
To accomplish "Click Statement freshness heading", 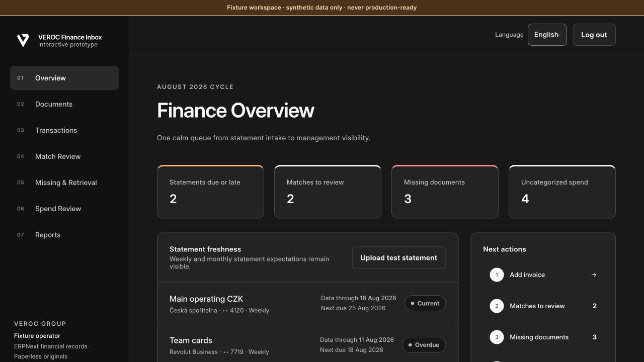I will click(205, 249).
